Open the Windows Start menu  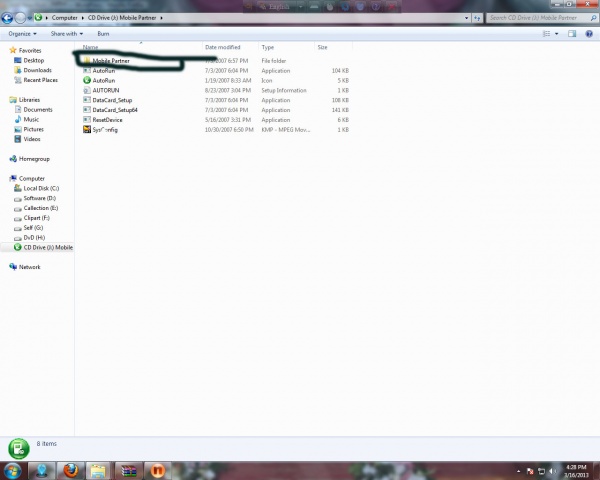(12, 471)
